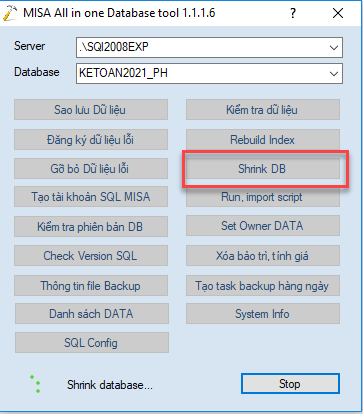
Task: Click Đăng ký dữ liệu lỗi button
Action: (91, 140)
